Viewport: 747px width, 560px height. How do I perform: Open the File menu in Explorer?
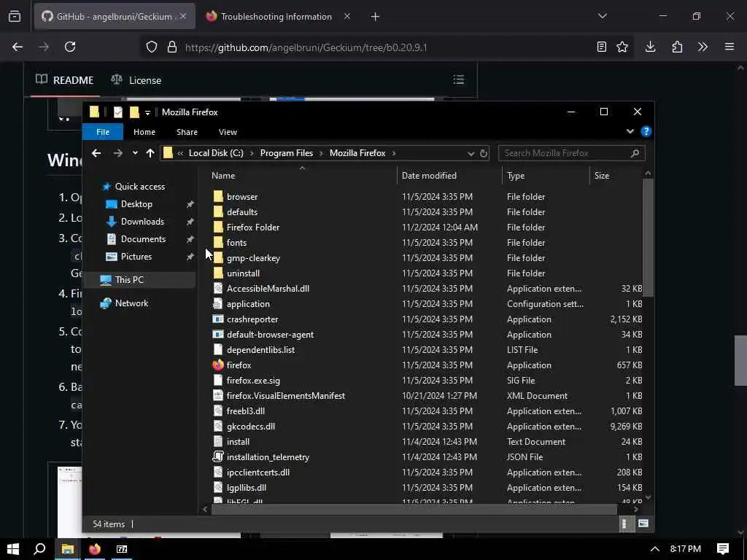103,132
